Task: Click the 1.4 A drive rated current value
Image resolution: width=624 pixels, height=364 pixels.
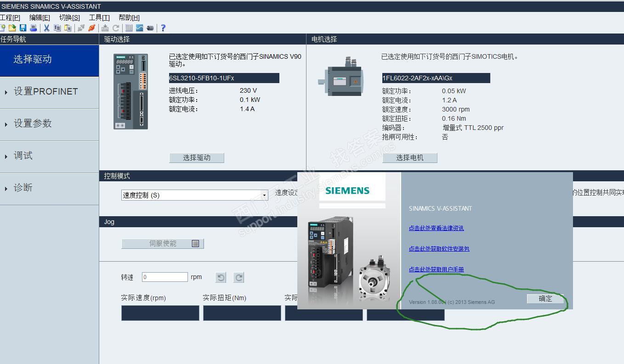Action: tap(247, 109)
